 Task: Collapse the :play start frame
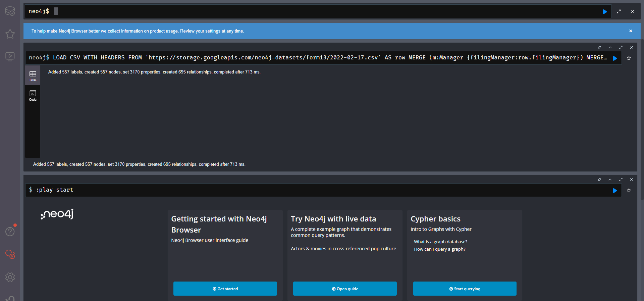coord(610,180)
